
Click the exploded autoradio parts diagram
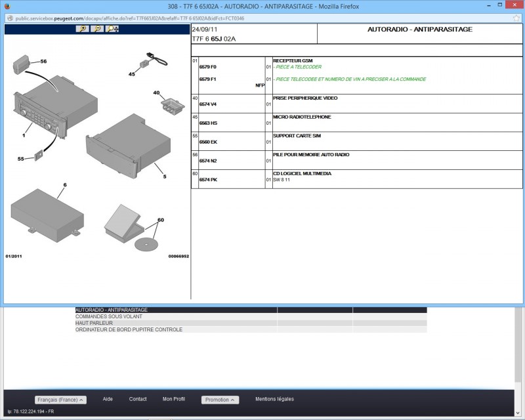click(x=97, y=144)
